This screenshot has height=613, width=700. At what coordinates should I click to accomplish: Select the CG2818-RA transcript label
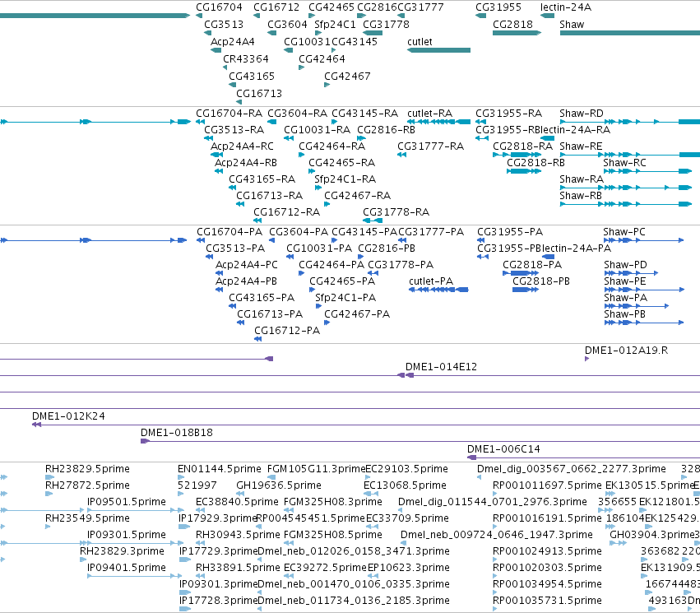tap(523, 146)
